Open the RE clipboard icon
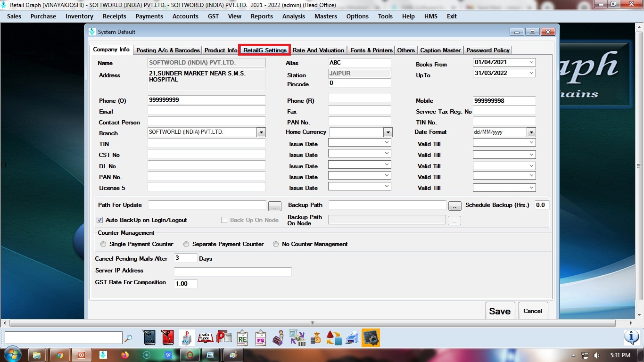The image size is (644, 362). tap(242, 337)
